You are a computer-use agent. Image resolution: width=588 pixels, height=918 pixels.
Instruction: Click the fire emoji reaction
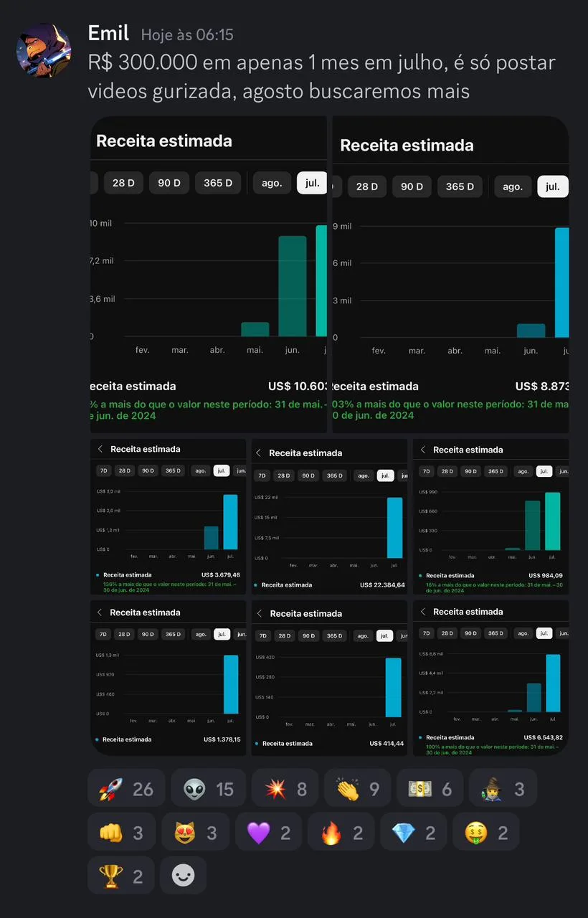pyautogui.click(x=341, y=832)
